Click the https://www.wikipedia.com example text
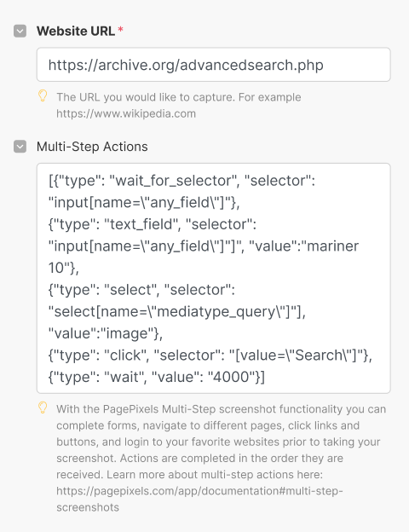This screenshot has height=532, width=409. 126,113
